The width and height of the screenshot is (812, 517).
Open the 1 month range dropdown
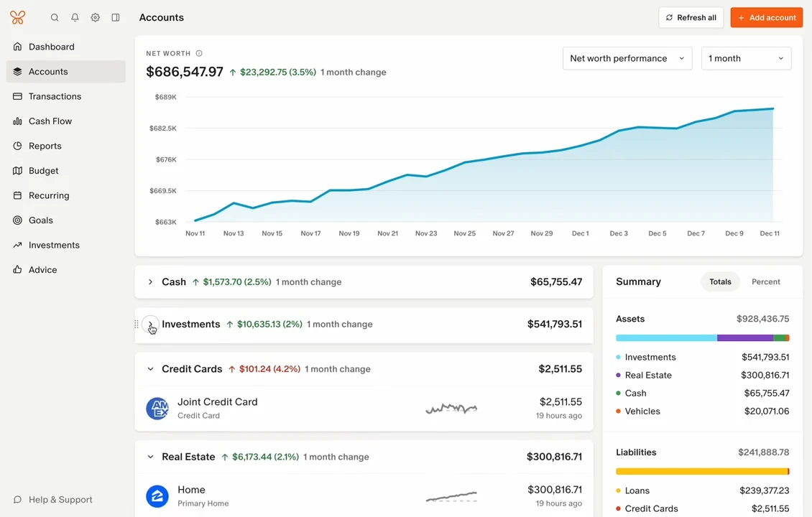click(746, 58)
